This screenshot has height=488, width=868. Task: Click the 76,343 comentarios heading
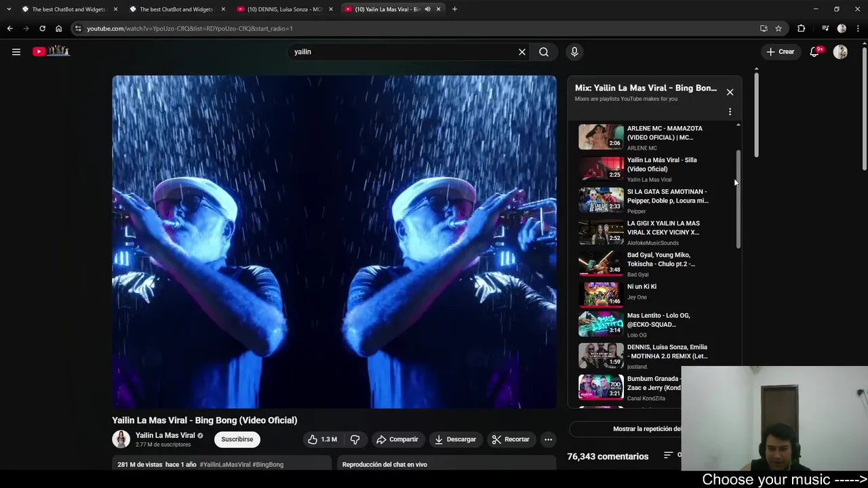608,457
